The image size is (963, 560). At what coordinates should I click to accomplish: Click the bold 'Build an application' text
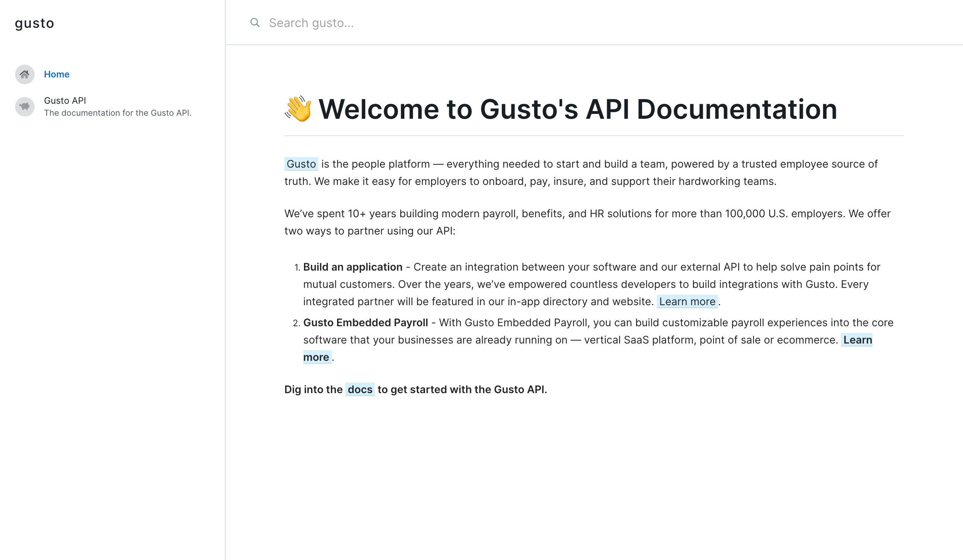tap(353, 267)
